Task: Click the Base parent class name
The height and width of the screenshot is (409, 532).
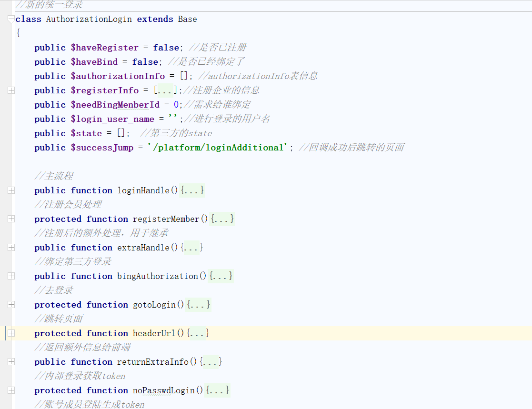Action: (x=187, y=20)
